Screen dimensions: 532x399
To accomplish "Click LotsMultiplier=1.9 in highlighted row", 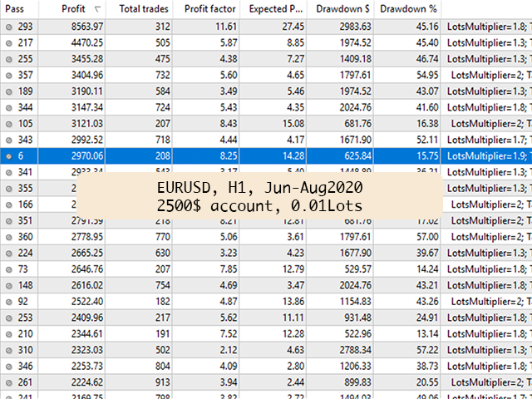I will pyautogui.click(x=487, y=156).
